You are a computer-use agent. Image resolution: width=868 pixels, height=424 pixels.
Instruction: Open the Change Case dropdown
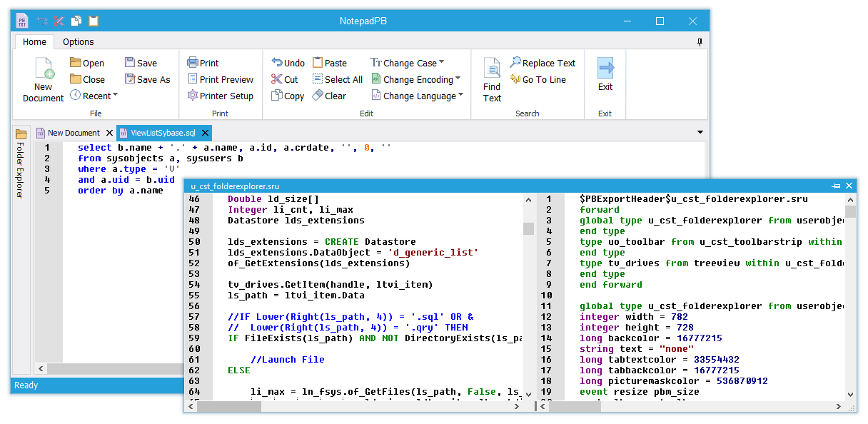441,63
